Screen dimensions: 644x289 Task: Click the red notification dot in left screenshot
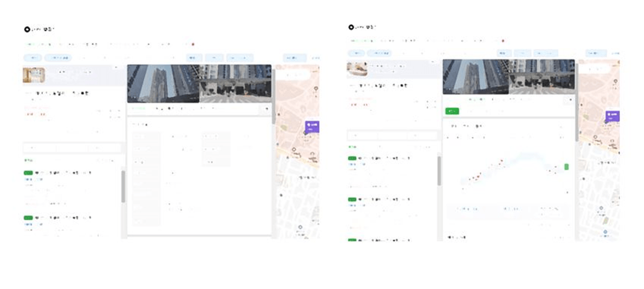click(193, 45)
